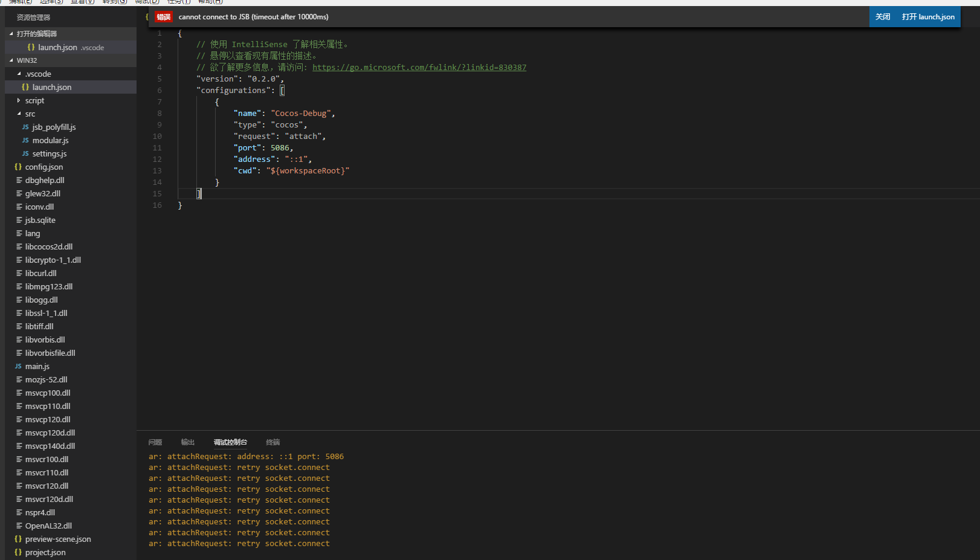The height and width of the screenshot is (560, 980).
Task: Collapse the WIN32 root folder
Action: [11, 60]
